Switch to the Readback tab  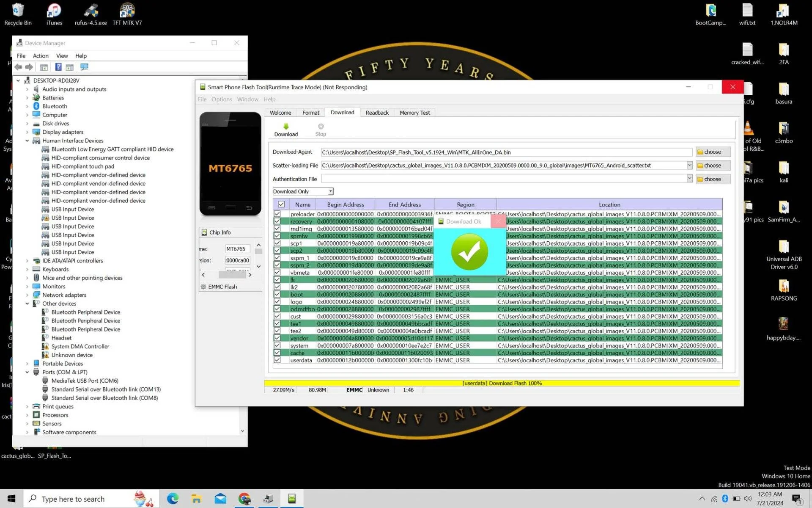[377, 113]
